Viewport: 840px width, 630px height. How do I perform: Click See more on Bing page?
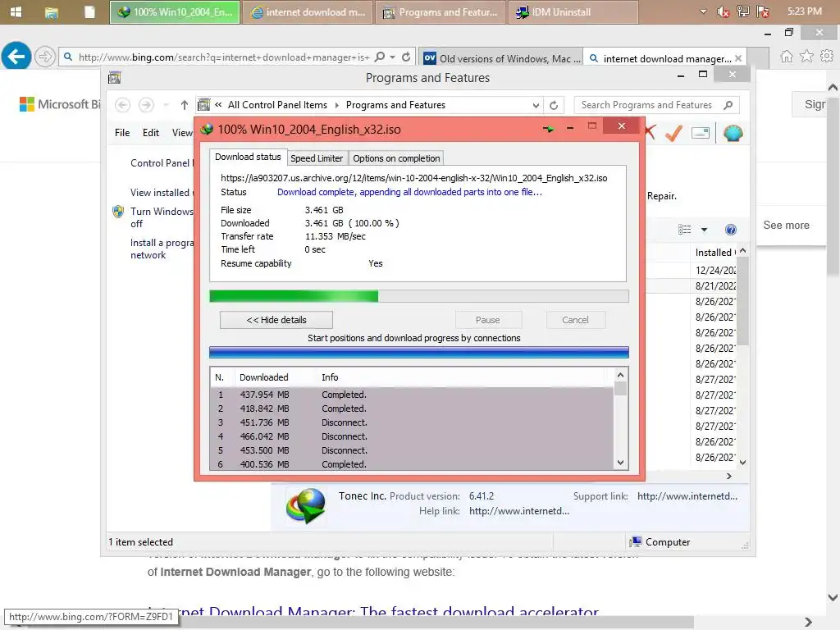click(786, 226)
